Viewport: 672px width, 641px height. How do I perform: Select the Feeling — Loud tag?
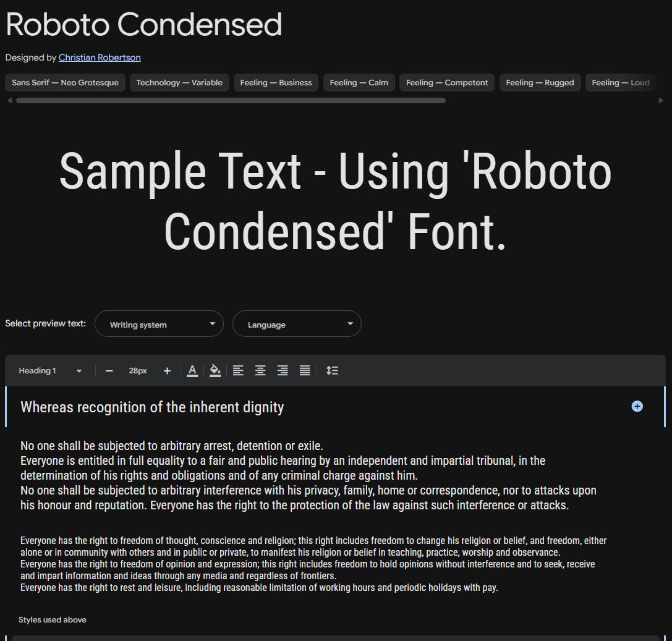(x=620, y=83)
